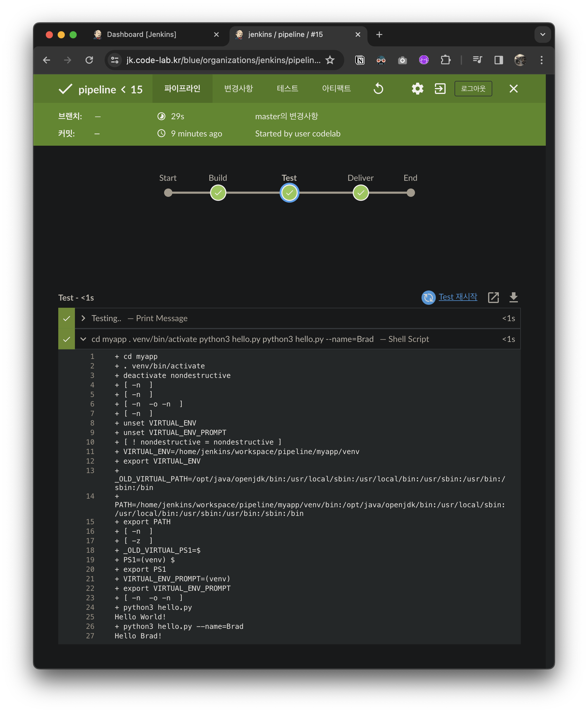This screenshot has width=588, height=713.
Task: Click the 로그아웃 button
Action: coord(473,89)
